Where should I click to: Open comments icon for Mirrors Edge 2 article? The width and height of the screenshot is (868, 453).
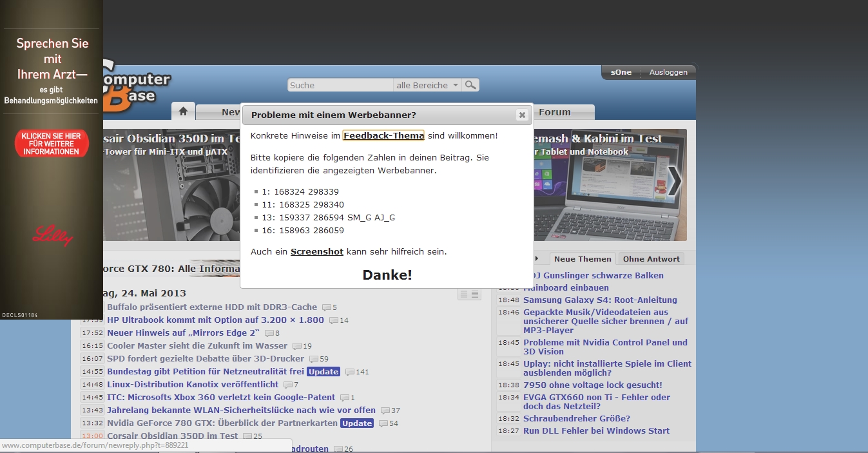coord(269,333)
